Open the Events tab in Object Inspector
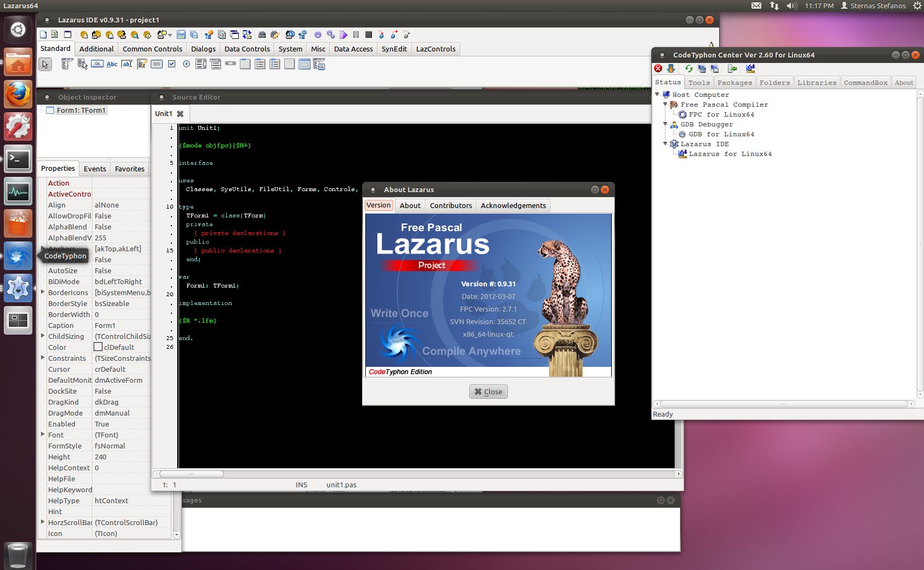Screen dimensions: 924x570 tap(95, 169)
